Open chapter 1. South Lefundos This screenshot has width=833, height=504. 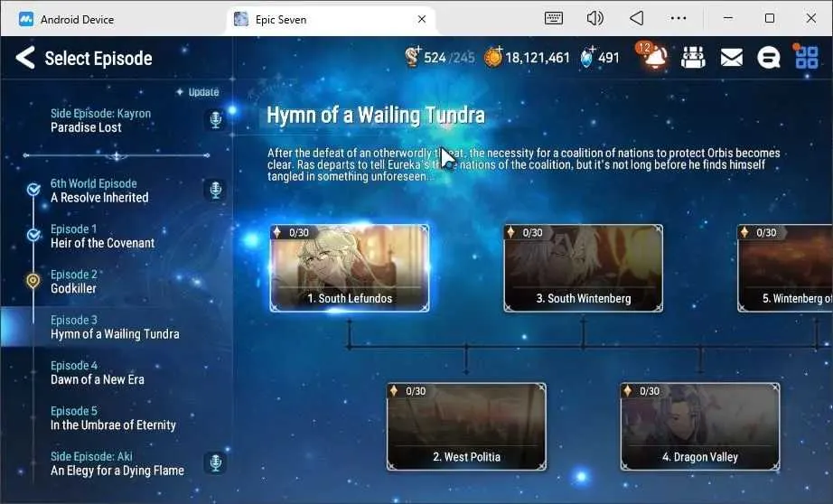[x=350, y=268]
